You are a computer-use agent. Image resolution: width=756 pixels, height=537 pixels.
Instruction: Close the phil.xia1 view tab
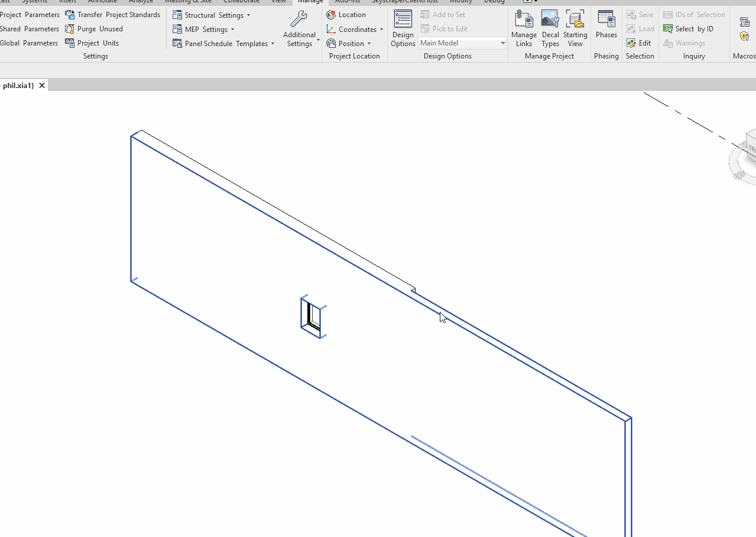tap(42, 86)
